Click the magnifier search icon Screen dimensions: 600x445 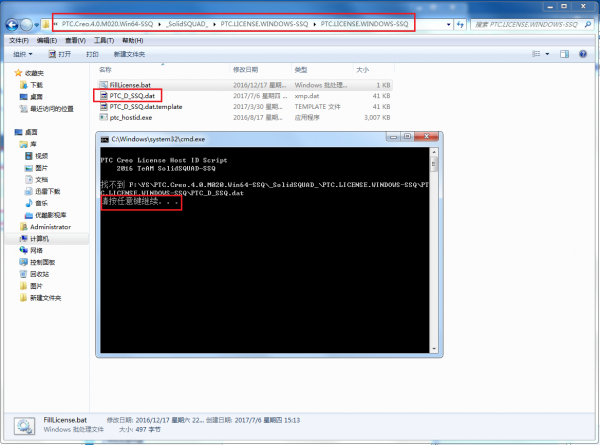tap(588, 24)
